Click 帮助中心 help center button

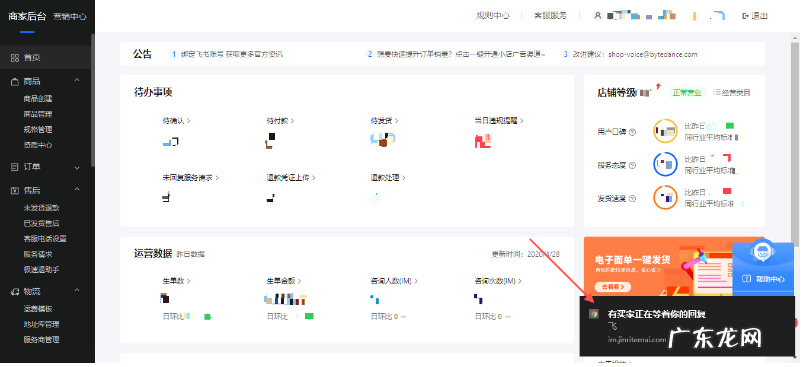pyautogui.click(x=763, y=279)
